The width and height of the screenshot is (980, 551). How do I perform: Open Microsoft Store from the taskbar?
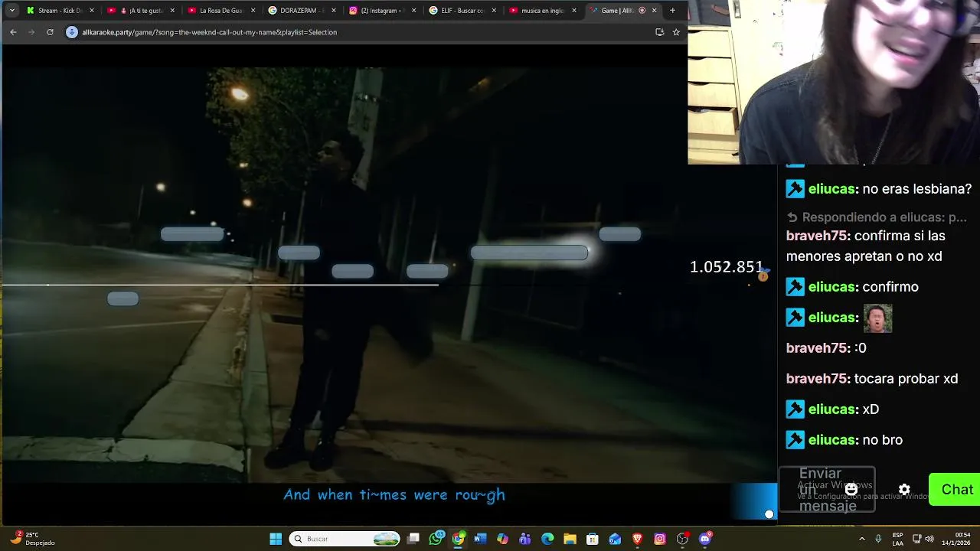[x=592, y=539]
